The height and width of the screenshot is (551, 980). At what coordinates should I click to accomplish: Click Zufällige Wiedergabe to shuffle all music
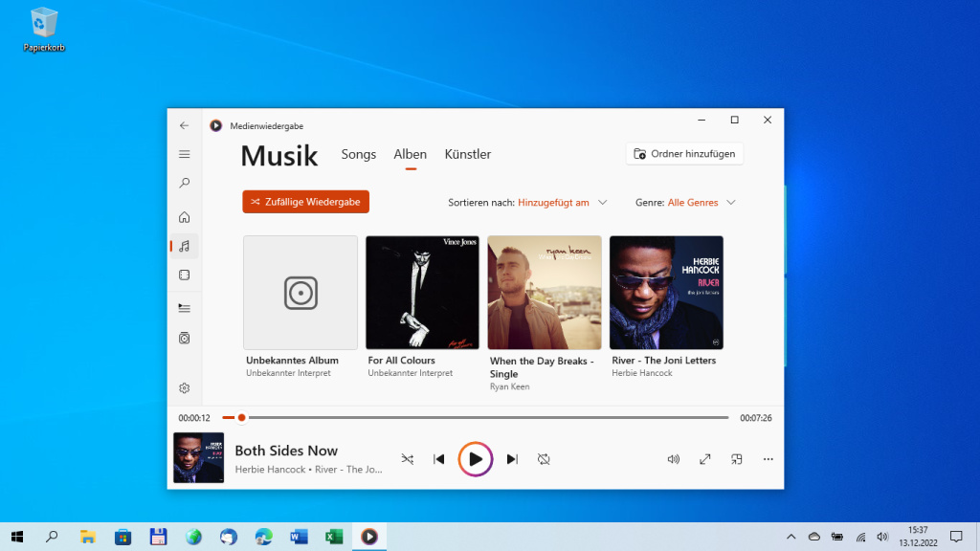click(x=305, y=202)
